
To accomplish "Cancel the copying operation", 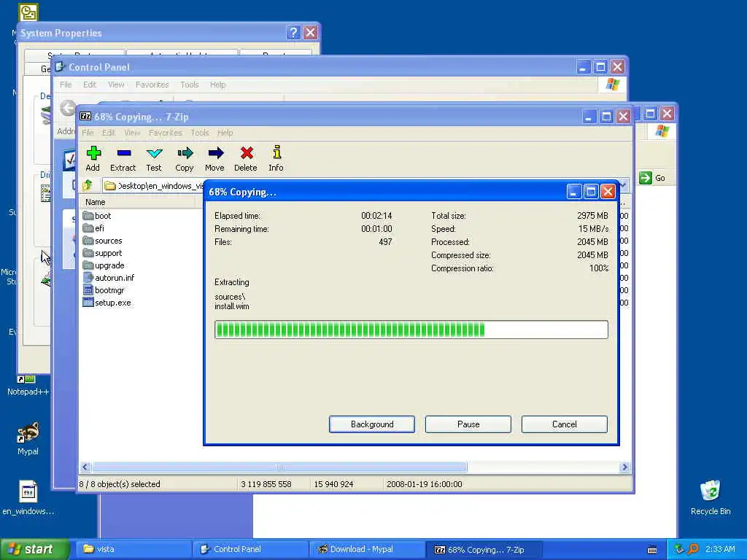I will tap(565, 424).
